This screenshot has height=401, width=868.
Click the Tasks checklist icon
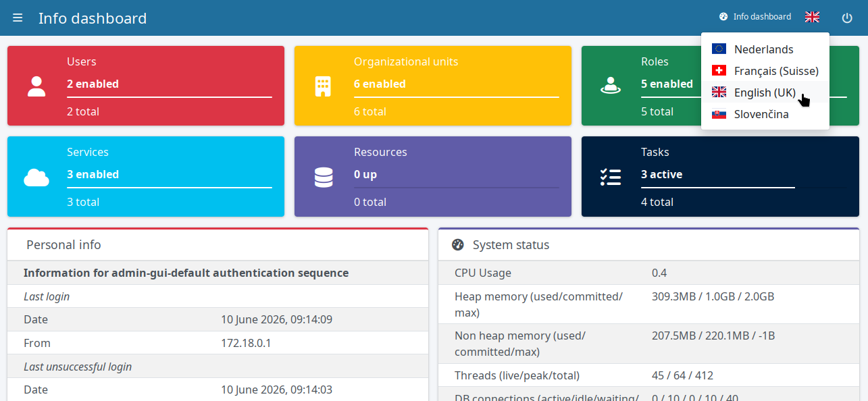click(611, 177)
